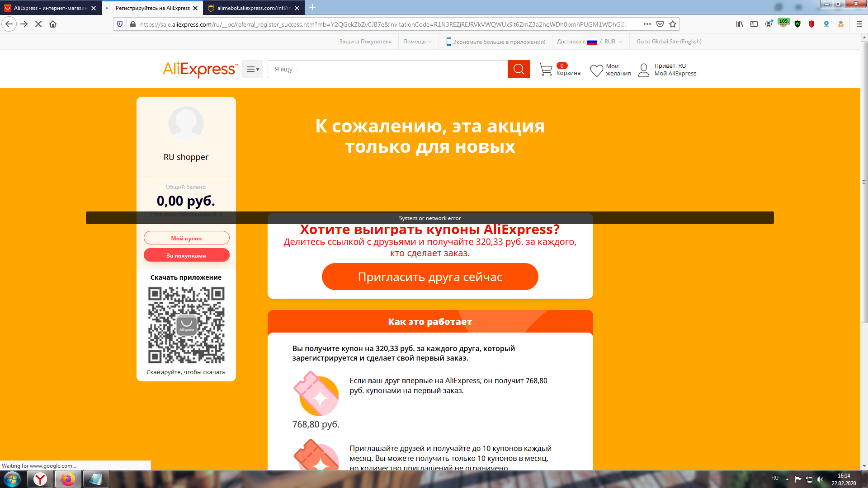This screenshot has width=868, height=488.
Task: Save page to Pocket
Action: [660, 24]
